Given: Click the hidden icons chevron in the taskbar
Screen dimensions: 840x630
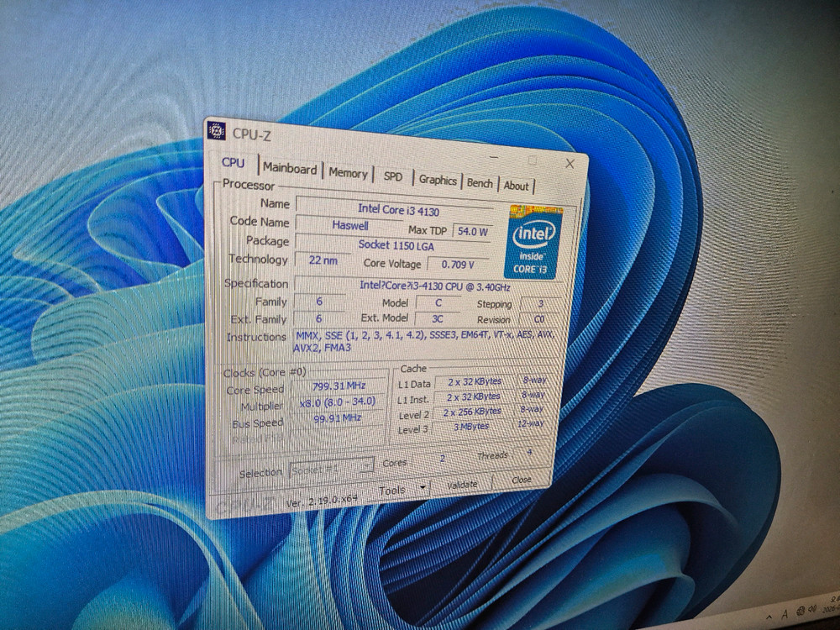Looking at the screenshot, I should pyautogui.click(x=769, y=617).
